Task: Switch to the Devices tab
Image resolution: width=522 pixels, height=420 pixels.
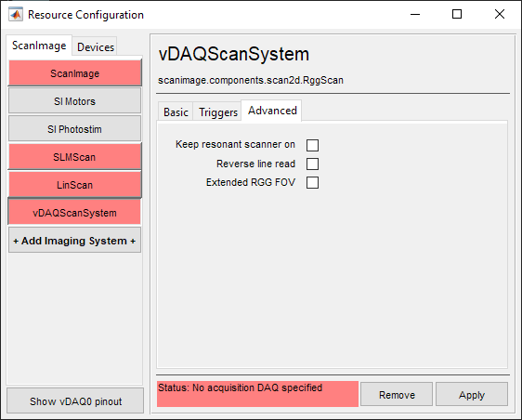Action: tap(96, 47)
